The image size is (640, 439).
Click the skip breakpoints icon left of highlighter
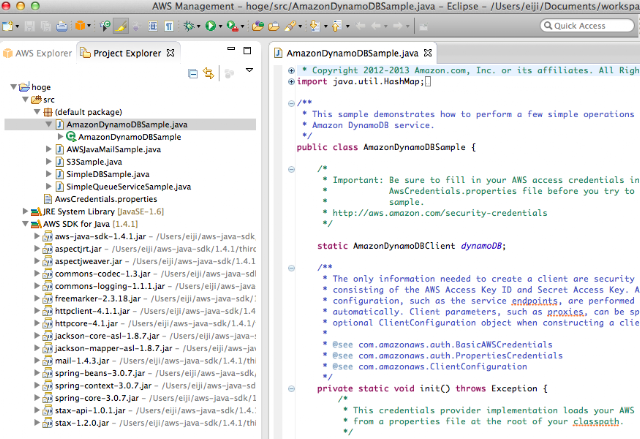(105, 27)
